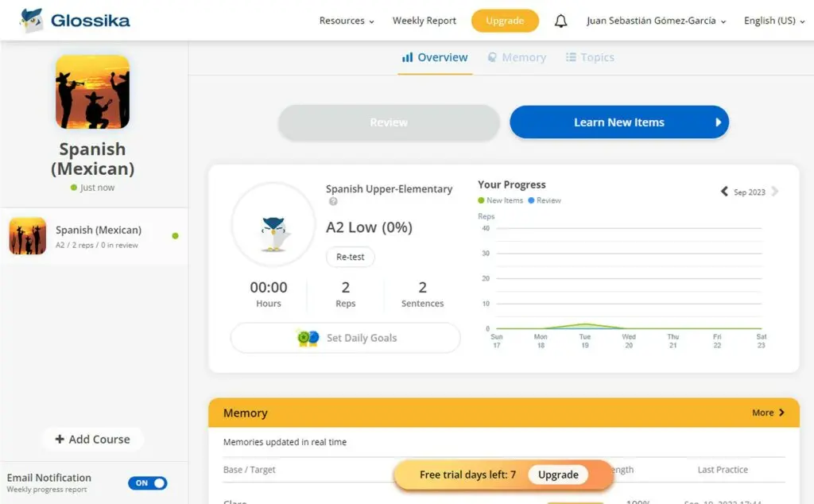Click the Re-test button
Screen dimensions: 814x504
click(351, 257)
